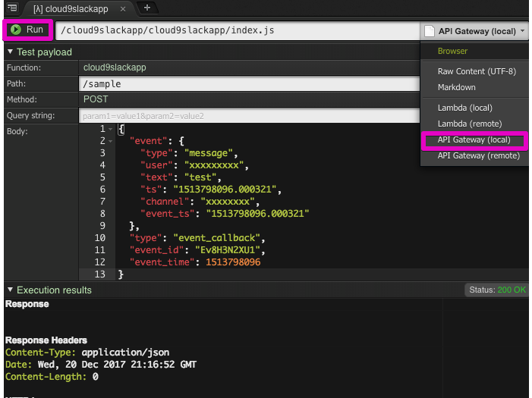The image size is (532, 398).
Task: Click line number 13 in the gutter
Action: pos(99,274)
